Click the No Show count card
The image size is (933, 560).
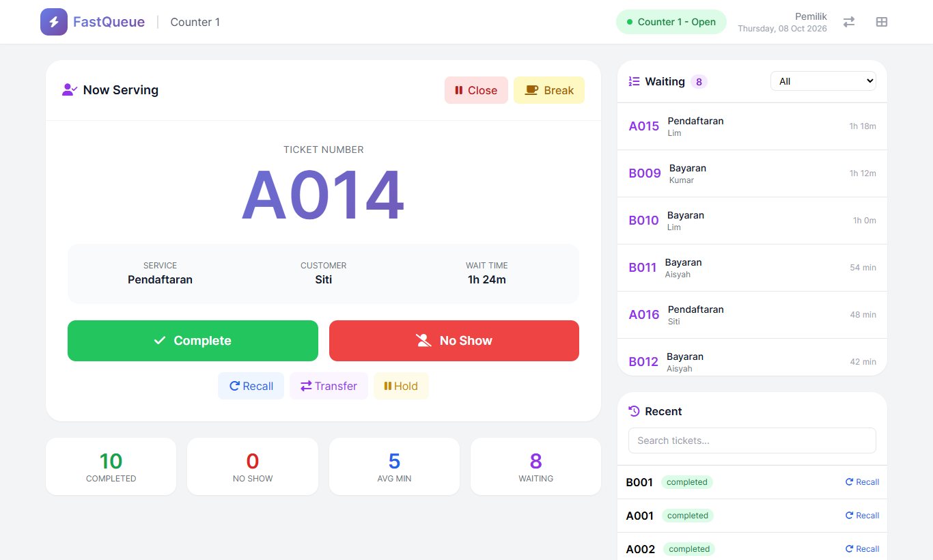pyautogui.click(x=253, y=466)
